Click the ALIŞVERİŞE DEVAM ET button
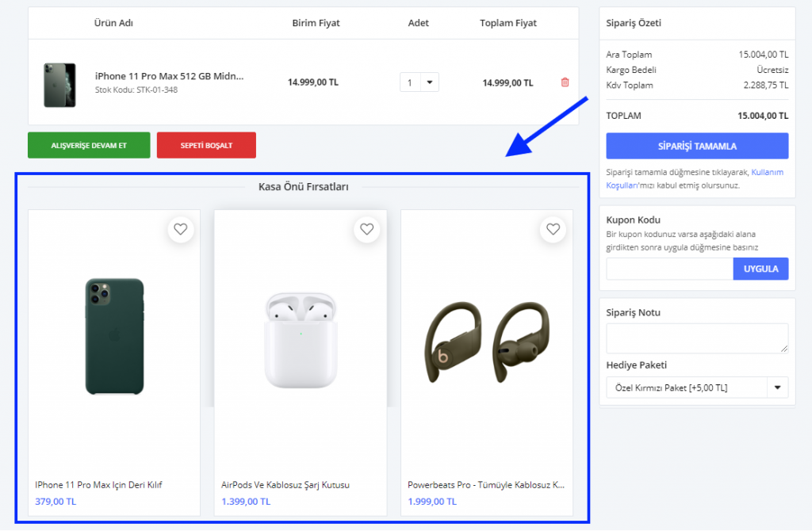This screenshot has width=812, height=531. pos(89,145)
